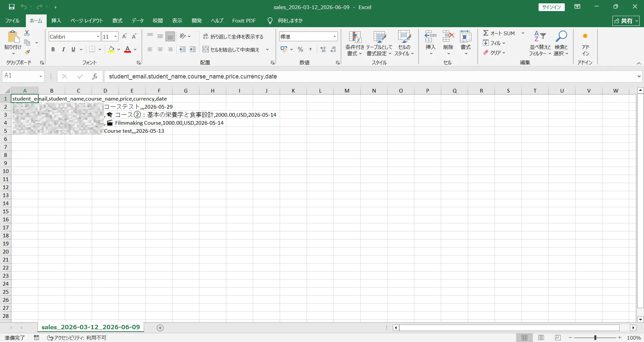
Task: Open the Insert ribbon tab
Action: pos(56,21)
